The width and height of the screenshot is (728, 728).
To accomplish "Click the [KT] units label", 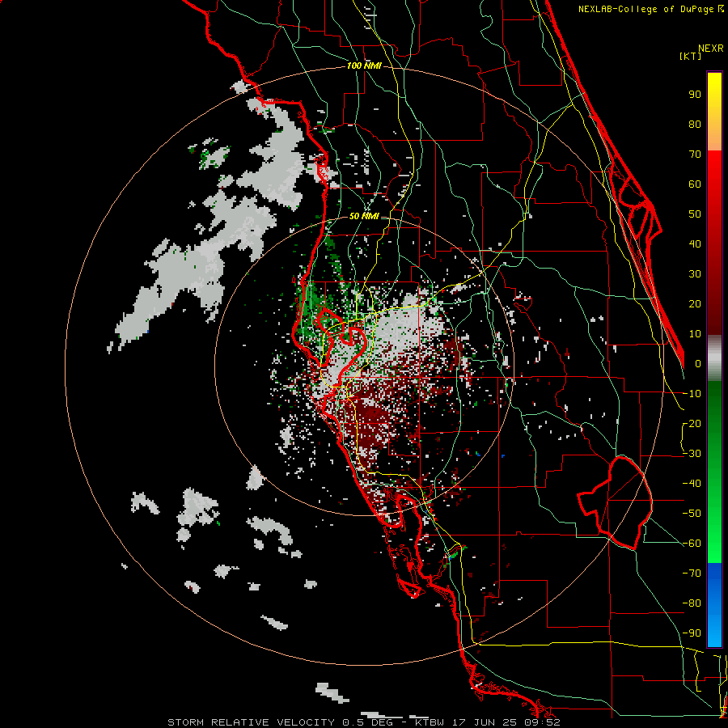I will click(691, 56).
